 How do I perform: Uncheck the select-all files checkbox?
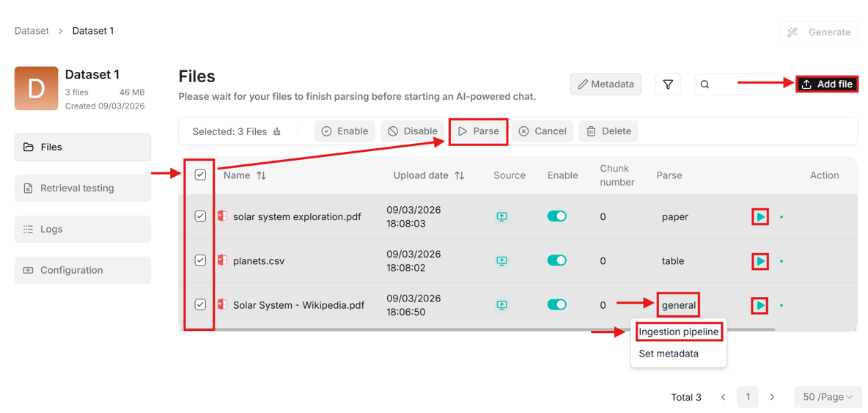pyautogui.click(x=200, y=175)
